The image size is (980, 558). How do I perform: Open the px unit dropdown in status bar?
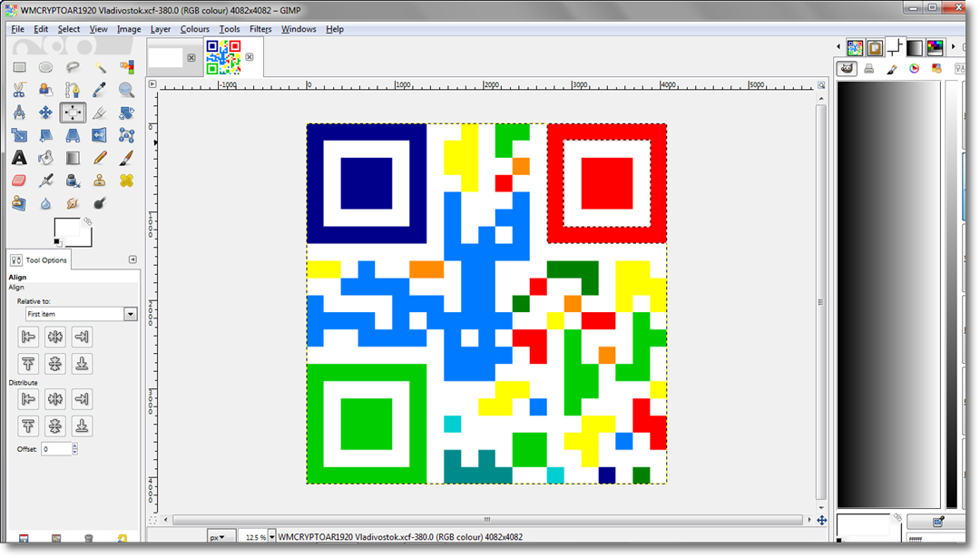(x=220, y=537)
